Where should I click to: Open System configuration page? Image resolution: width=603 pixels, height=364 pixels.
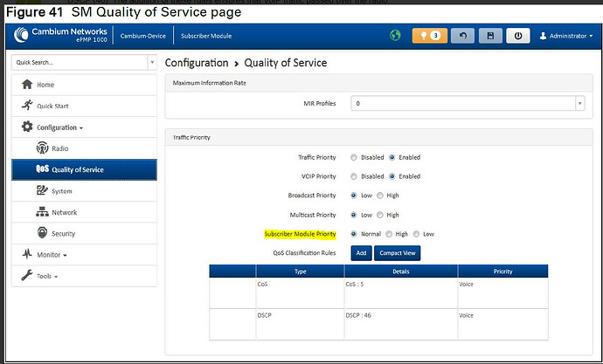click(84, 191)
